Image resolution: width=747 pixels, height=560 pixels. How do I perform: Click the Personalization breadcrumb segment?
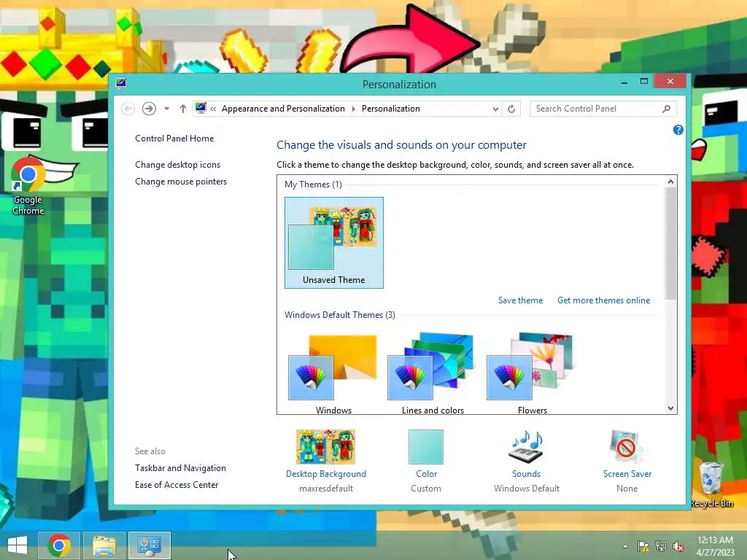(x=391, y=109)
